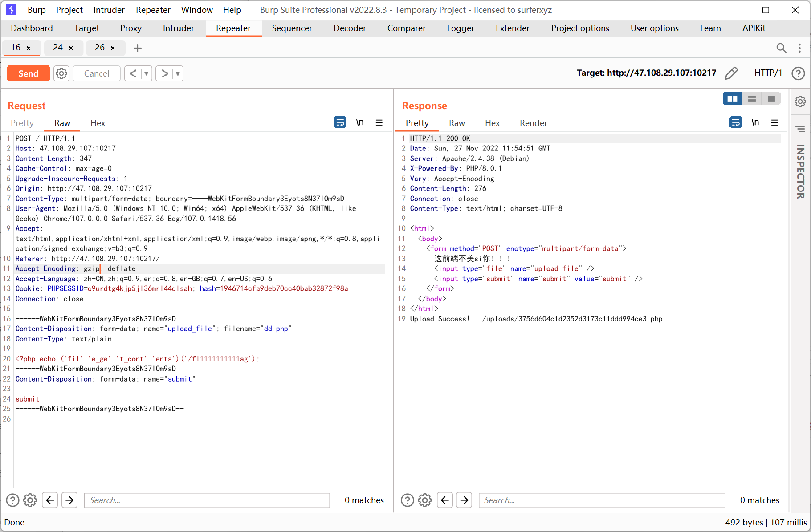The width and height of the screenshot is (811, 532).
Task: Switch to the Decoder tab
Action: pos(349,28)
